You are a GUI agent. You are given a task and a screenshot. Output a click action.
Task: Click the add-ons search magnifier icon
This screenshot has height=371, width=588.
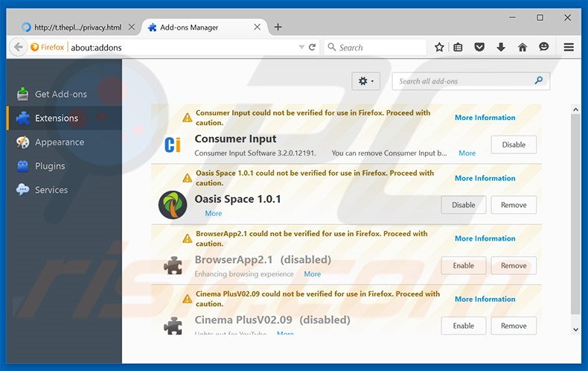point(539,80)
